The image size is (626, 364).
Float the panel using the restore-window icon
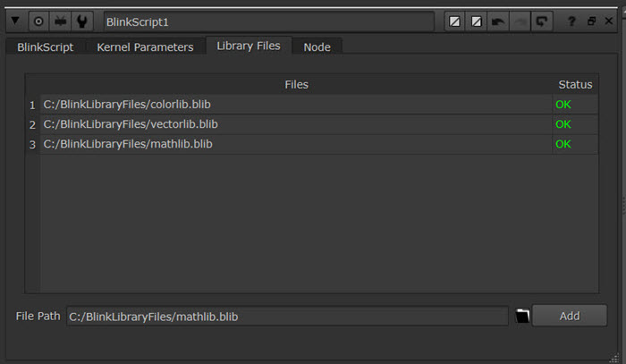591,21
